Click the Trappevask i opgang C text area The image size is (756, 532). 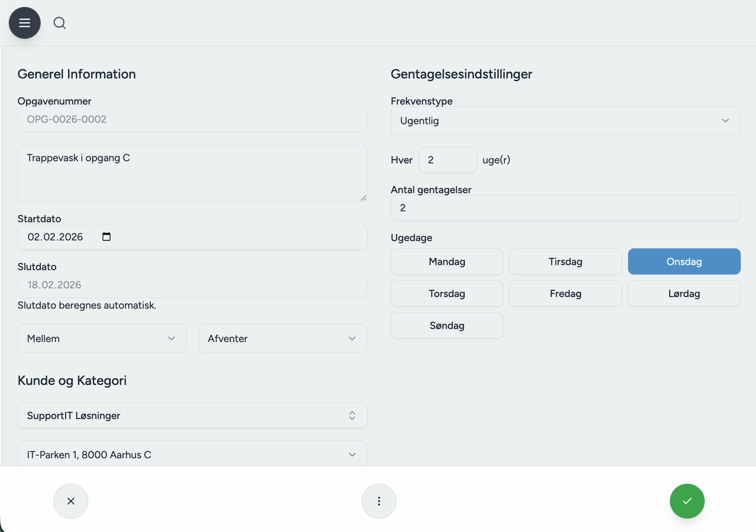[192, 173]
